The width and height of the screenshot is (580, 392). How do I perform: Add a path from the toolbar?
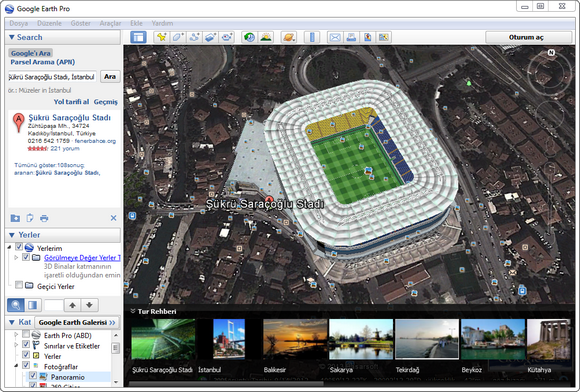(x=194, y=37)
